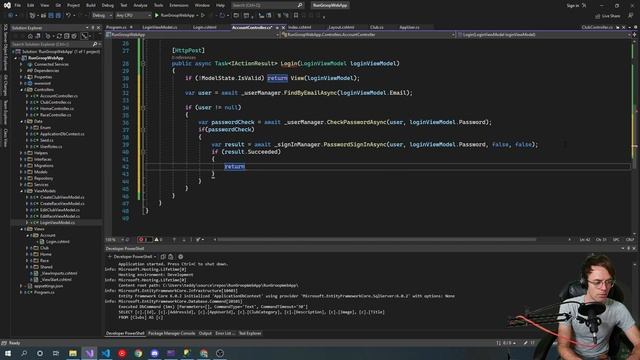The height and width of the screenshot is (360, 640).
Task: Click the Solution Explorer properties wrench icon
Action: tap(84, 36)
